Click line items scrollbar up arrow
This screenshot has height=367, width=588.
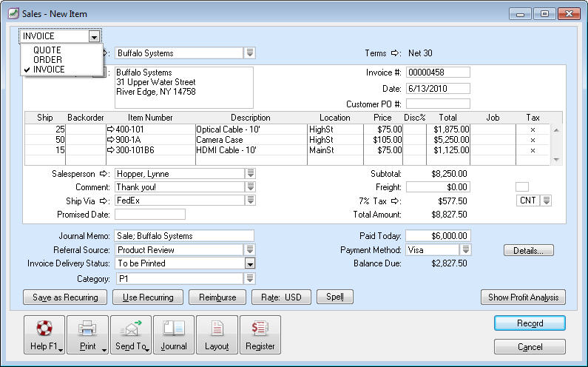point(556,129)
